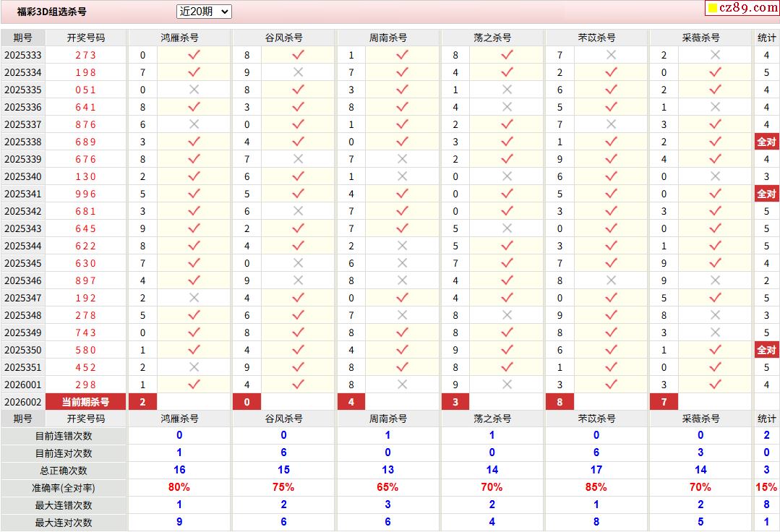Click the checkmark for 周南杀号 in row 2025333
Viewport: 780px width, 532px height.
pos(402,55)
